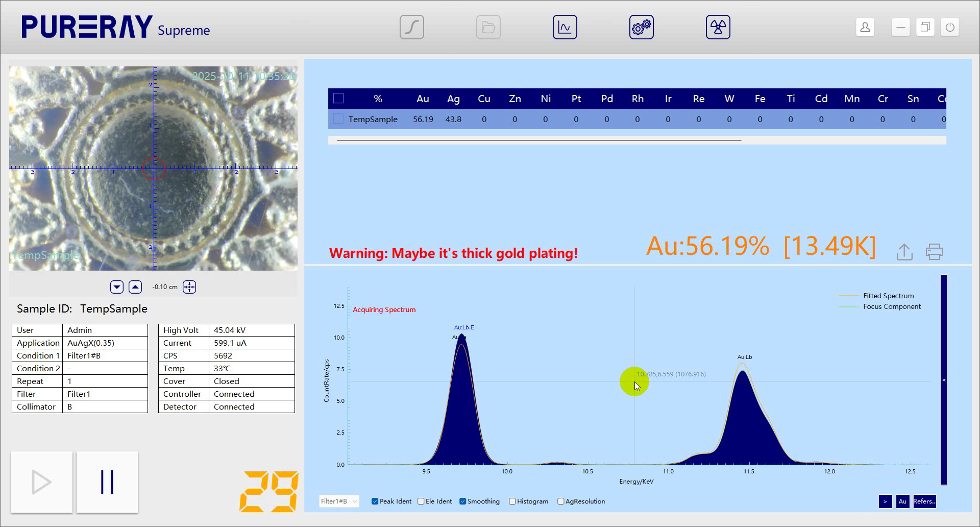Pause the measurement
This screenshot has width=980, height=527.
click(x=107, y=482)
